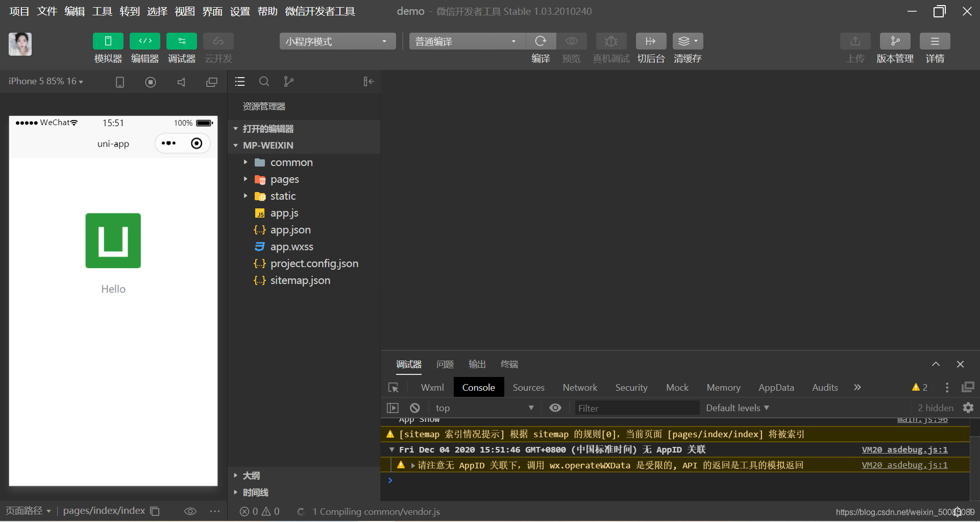Open sitemap.json file
This screenshot has height=522, width=980.
point(304,280)
